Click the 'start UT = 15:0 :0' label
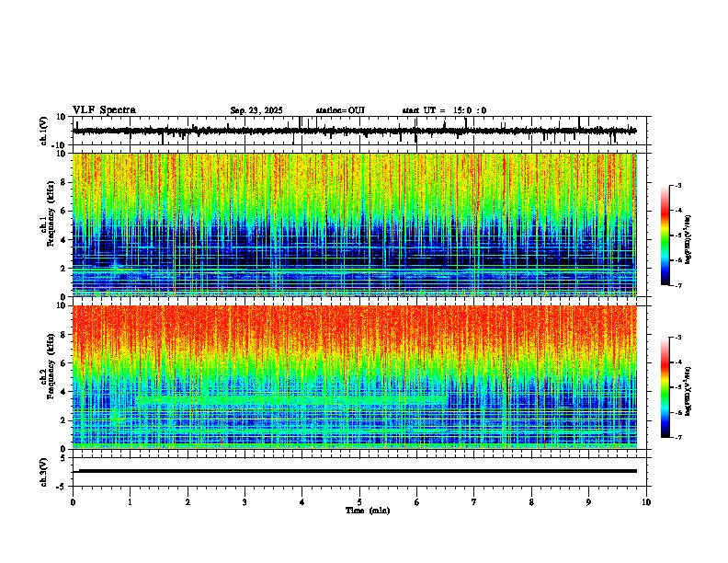728x563 pixels. point(444,110)
